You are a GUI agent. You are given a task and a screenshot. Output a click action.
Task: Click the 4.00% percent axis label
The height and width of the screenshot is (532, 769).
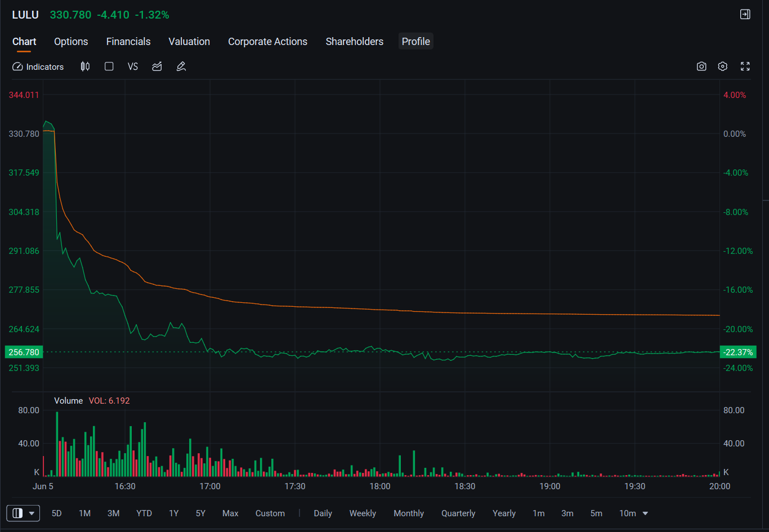pos(735,95)
